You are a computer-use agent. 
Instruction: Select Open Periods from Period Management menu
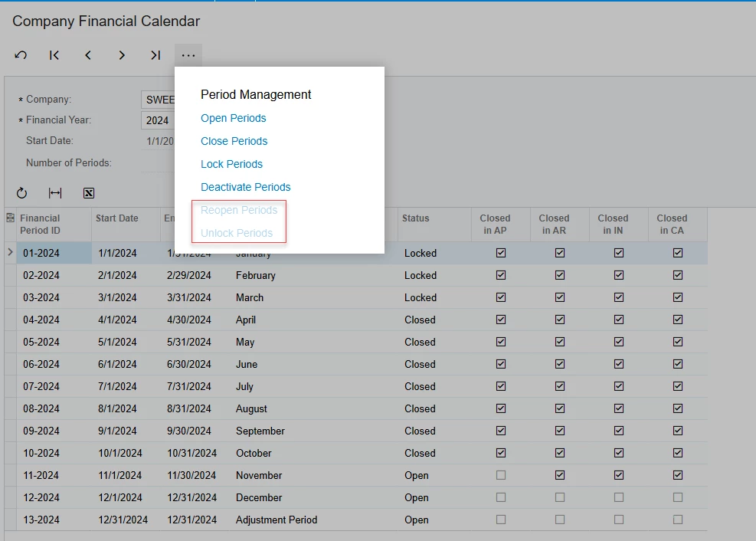234,118
